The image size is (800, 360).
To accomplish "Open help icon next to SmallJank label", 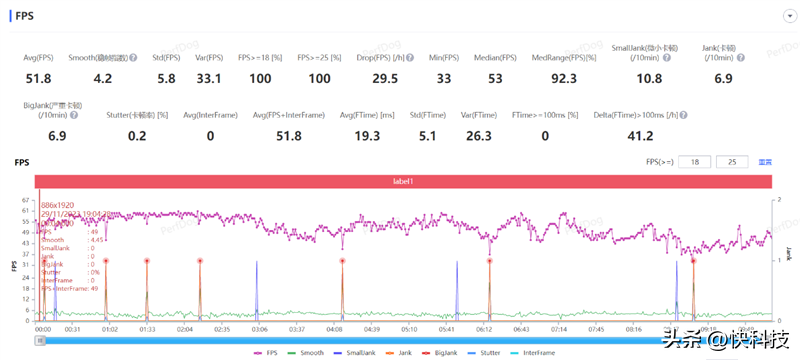I will [x=667, y=58].
